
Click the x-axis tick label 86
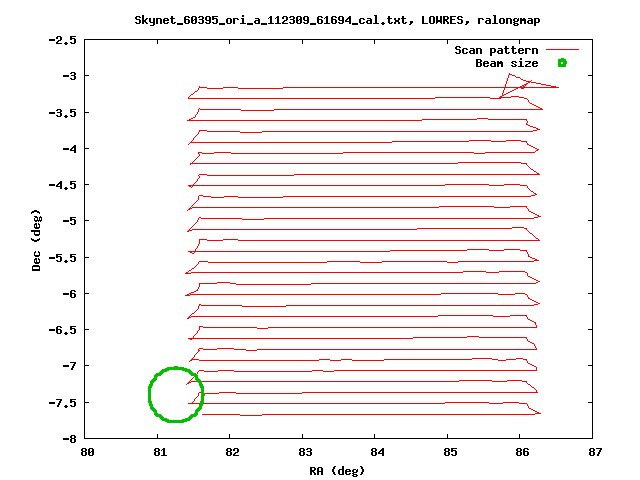click(522, 452)
